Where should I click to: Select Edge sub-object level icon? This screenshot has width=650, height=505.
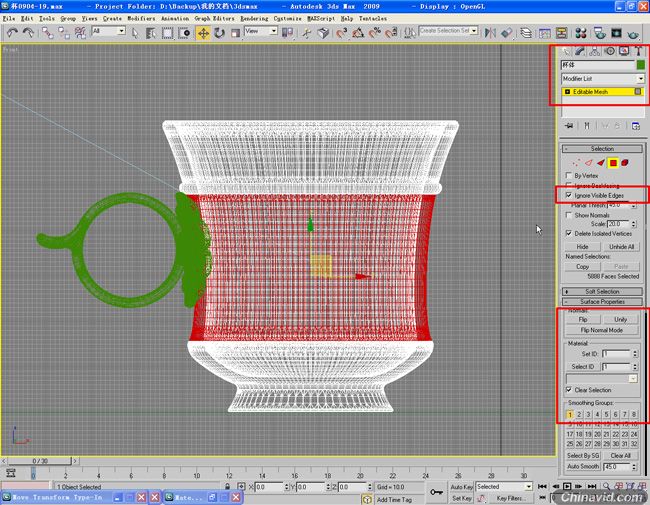click(x=588, y=163)
